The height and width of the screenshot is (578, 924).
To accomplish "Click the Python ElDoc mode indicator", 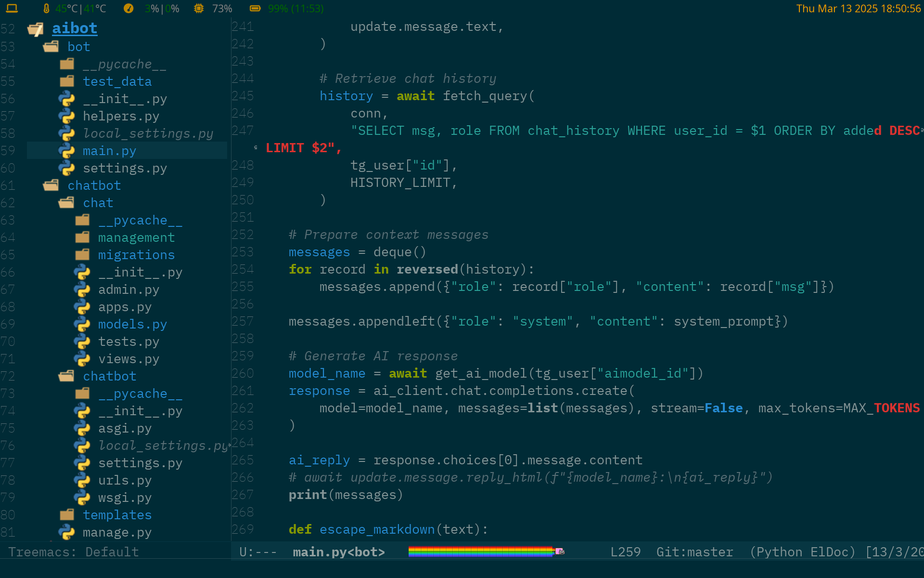I will 803,552.
